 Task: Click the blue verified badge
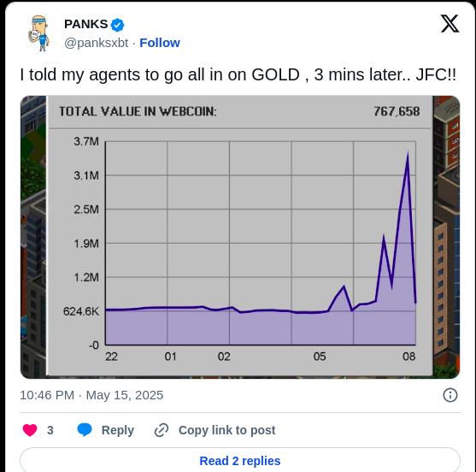[117, 25]
